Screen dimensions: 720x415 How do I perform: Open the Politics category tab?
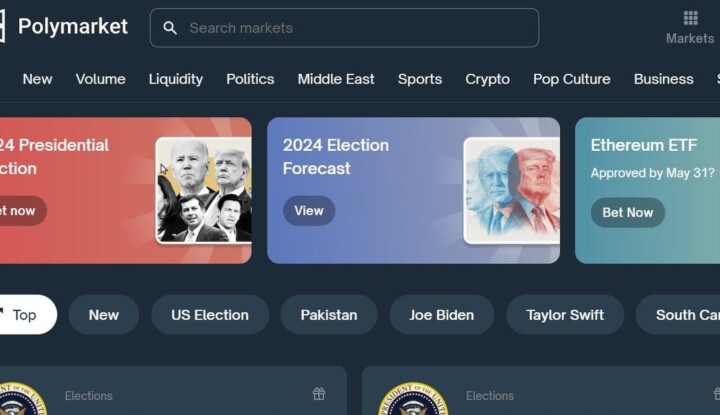(250, 79)
